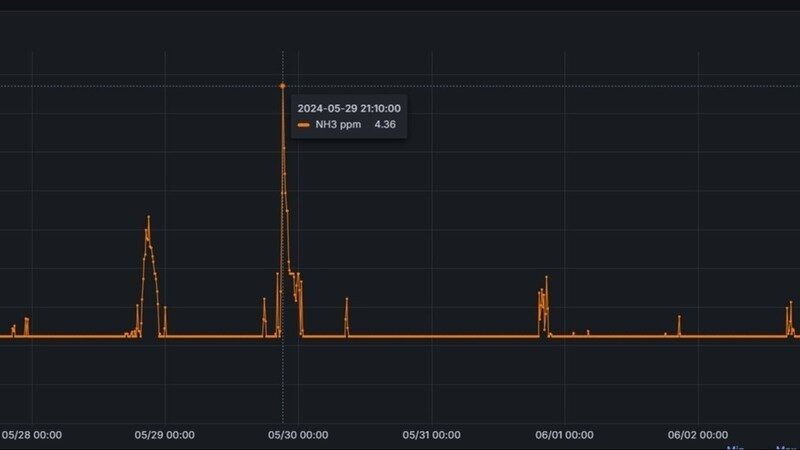Click the highest NH3 peak data point
Screen dimensions: 800x450
tap(282, 87)
